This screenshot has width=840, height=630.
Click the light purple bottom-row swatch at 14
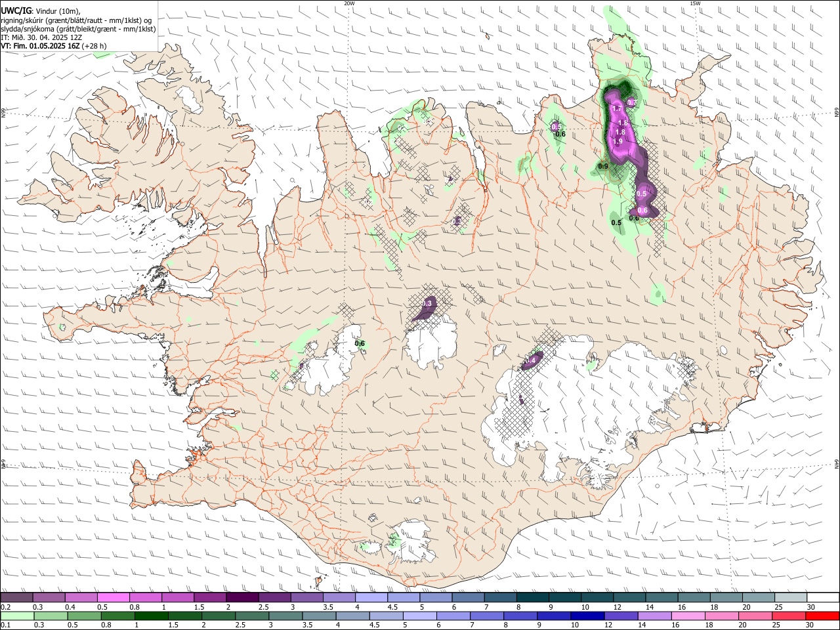tap(654, 616)
